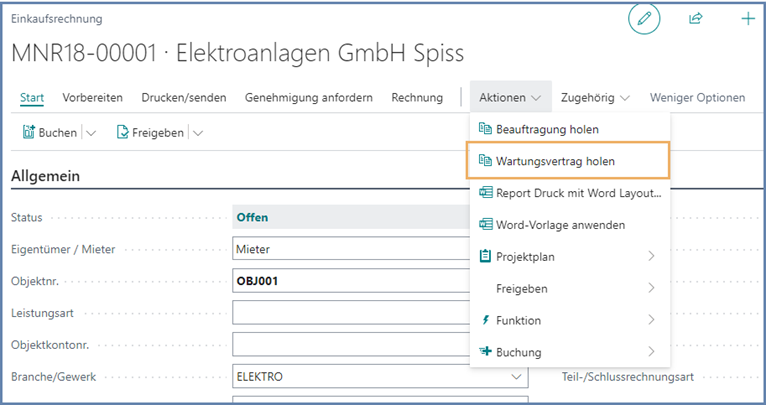Click the Objektnr. input field
Screen dimensions: 766x405
348,281
